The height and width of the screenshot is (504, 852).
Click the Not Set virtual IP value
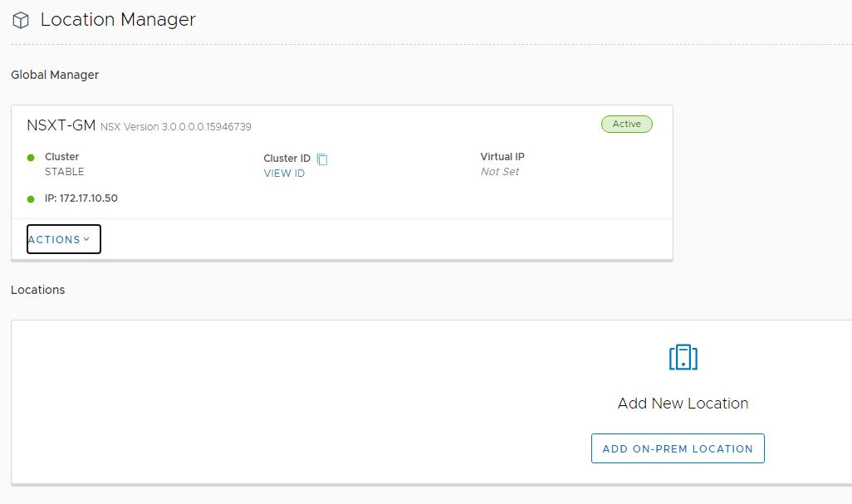coord(499,172)
